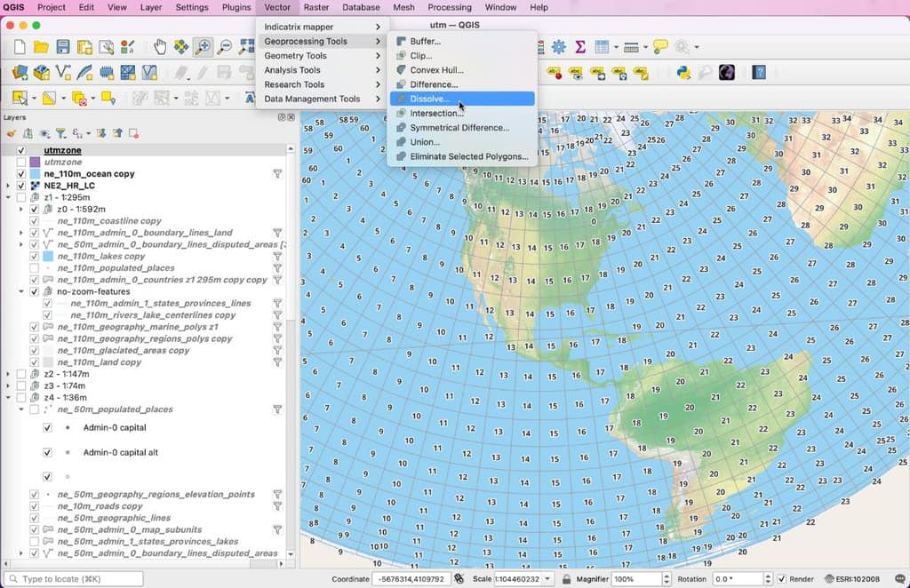
Task: Choose Buffer... from the submenu
Action: tap(462, 41)
